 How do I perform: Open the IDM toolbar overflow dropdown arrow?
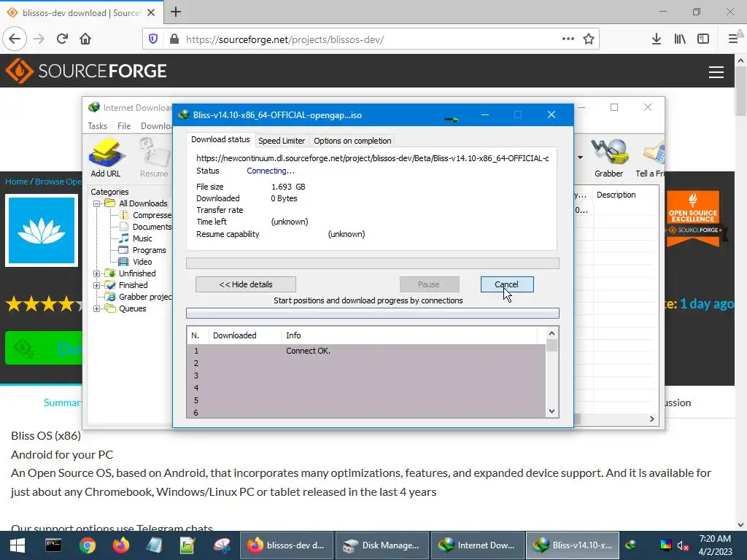[580, 157]
